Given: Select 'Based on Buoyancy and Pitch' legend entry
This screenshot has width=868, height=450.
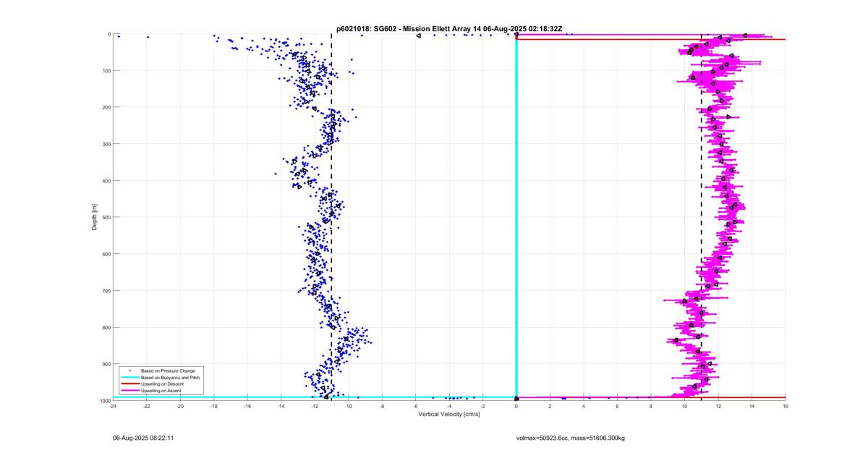Looking at the screenshot, I should [170, 377].
